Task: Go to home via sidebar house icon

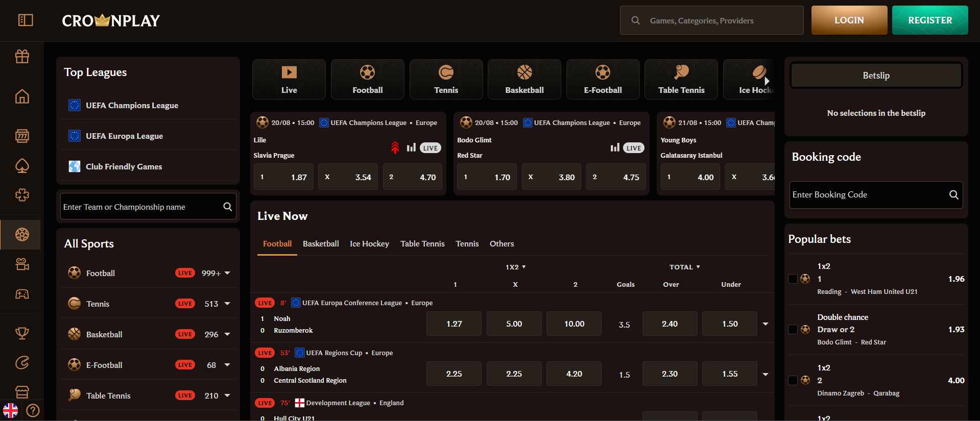Action: click(22, 96)
